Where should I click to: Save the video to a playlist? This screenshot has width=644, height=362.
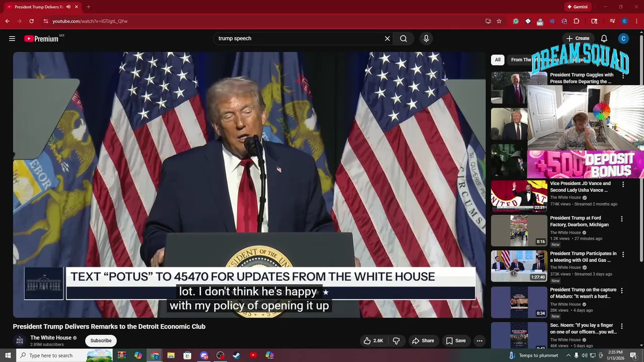tap(456, 341)
